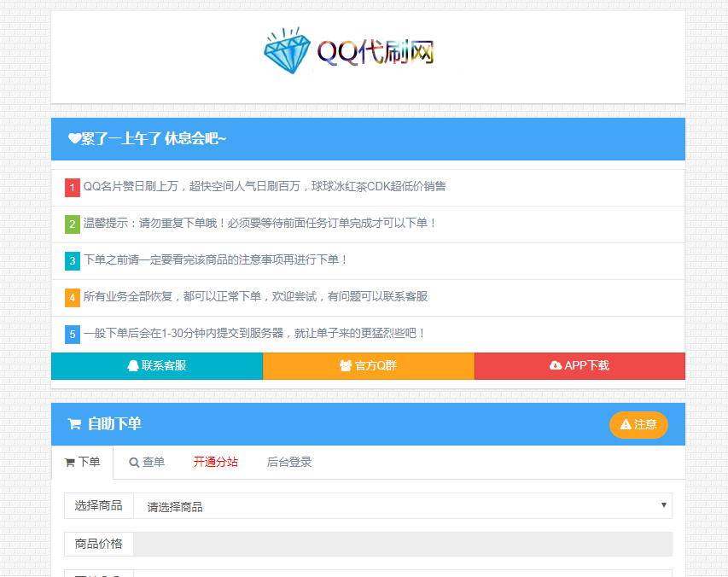The height and width of the screenshot is (577, 728).
Task: Click announcement text about QQ名片赞日刷上万
Action: [265, 187]
